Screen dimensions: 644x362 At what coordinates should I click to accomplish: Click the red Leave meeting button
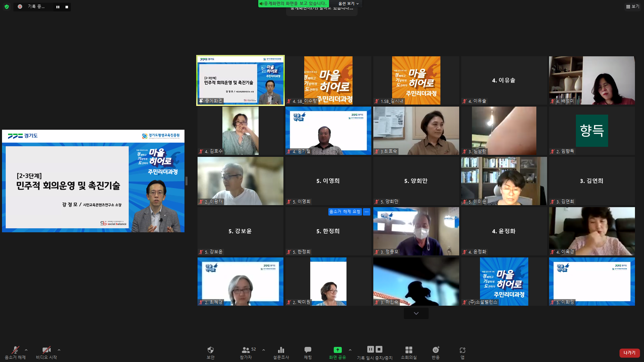[x=629, y=353]
